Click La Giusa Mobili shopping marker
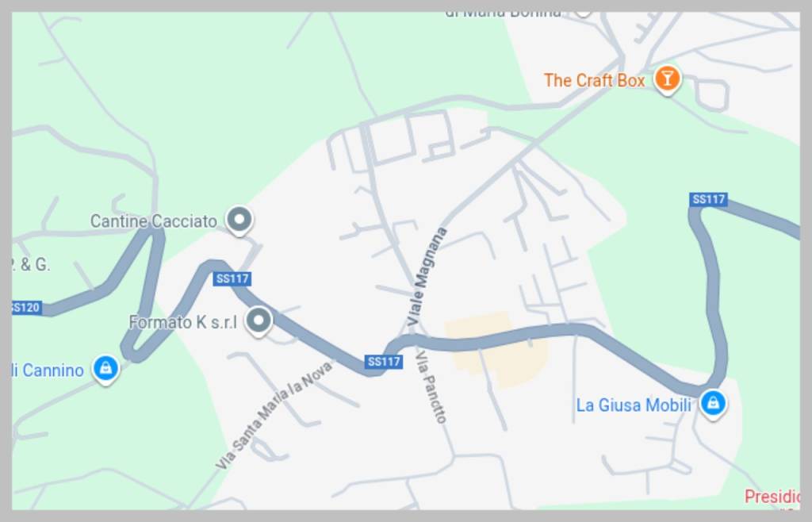Image resolution: width=812 pixels, height=522 pixels. (x=713, y=404)
